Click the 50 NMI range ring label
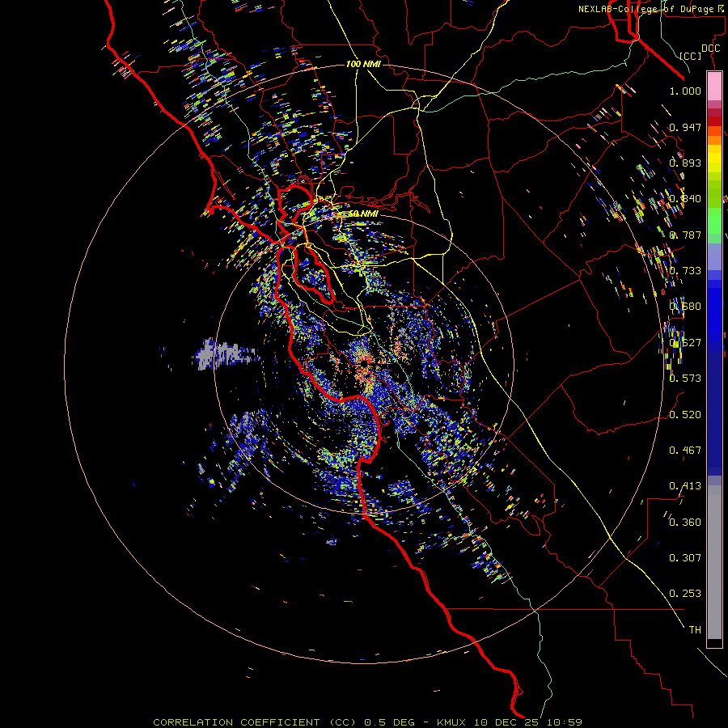This screenshot has width=728, height=728. 363,214
